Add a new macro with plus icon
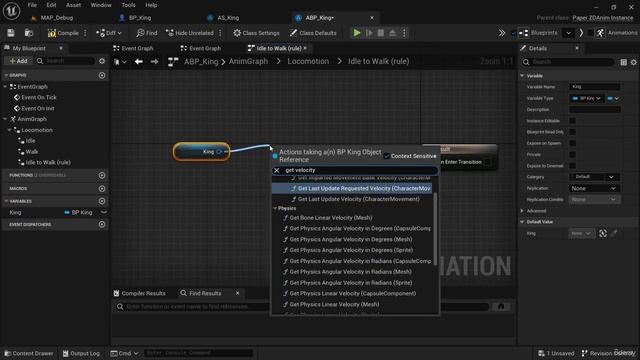 [102, 189]
